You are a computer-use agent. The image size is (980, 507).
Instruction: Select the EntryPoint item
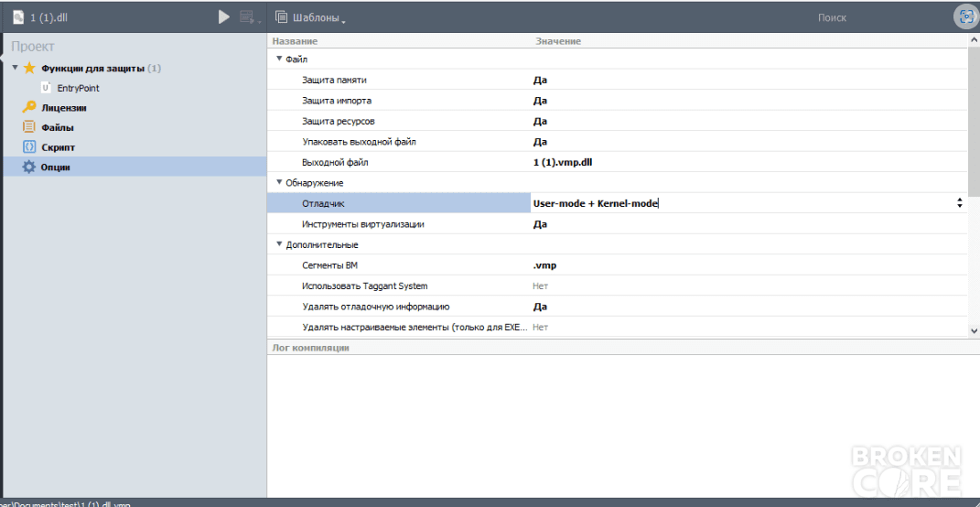[x=78, y=89]
